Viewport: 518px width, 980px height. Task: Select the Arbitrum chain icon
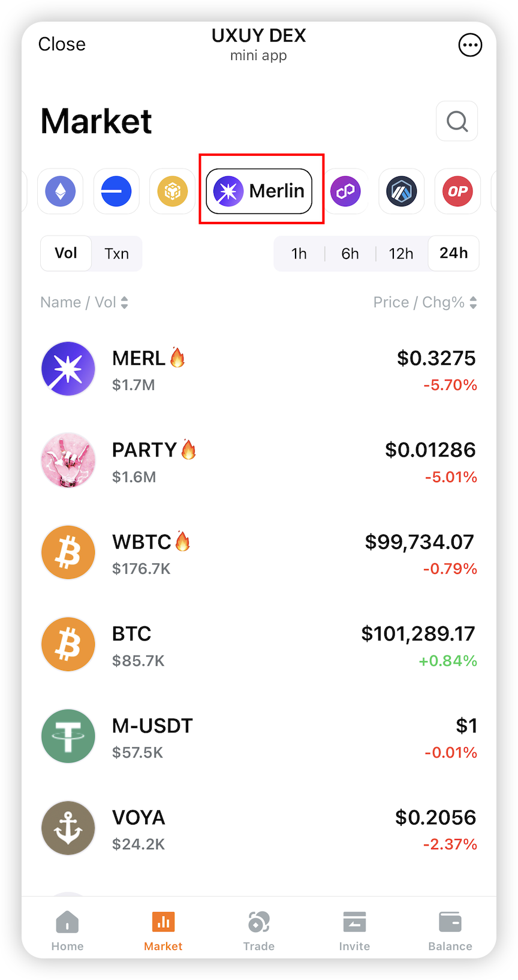point(402,192)
